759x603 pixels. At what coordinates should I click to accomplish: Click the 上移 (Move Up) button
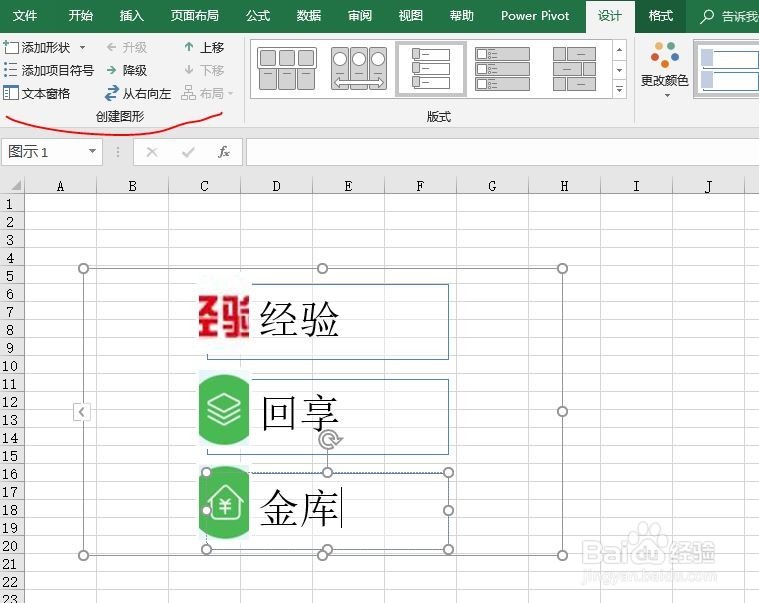coord(204,47)
